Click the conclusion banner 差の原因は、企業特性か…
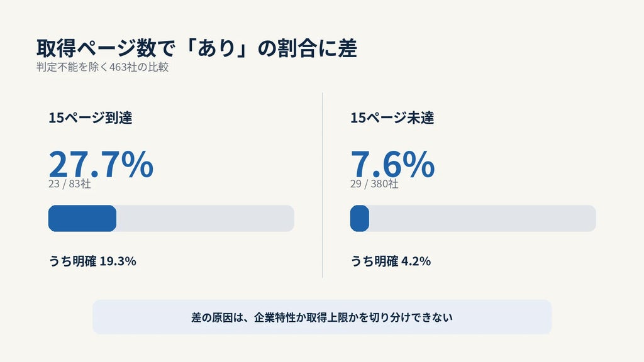The width and height of the screenshot is (644, 362). [322, 317]
